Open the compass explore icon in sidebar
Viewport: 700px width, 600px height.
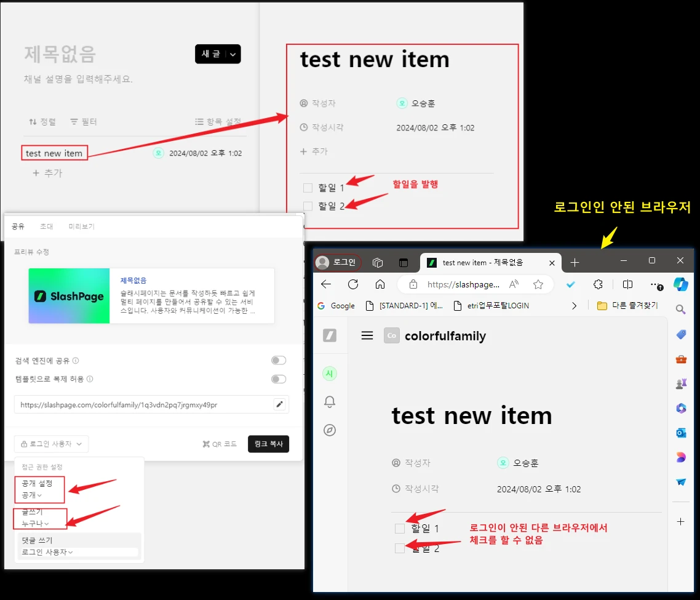click(330, 430)
